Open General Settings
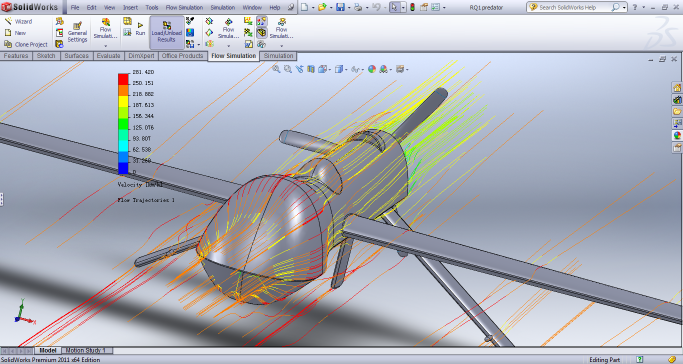This screenshot has width=683, height=364. (77, 33)
